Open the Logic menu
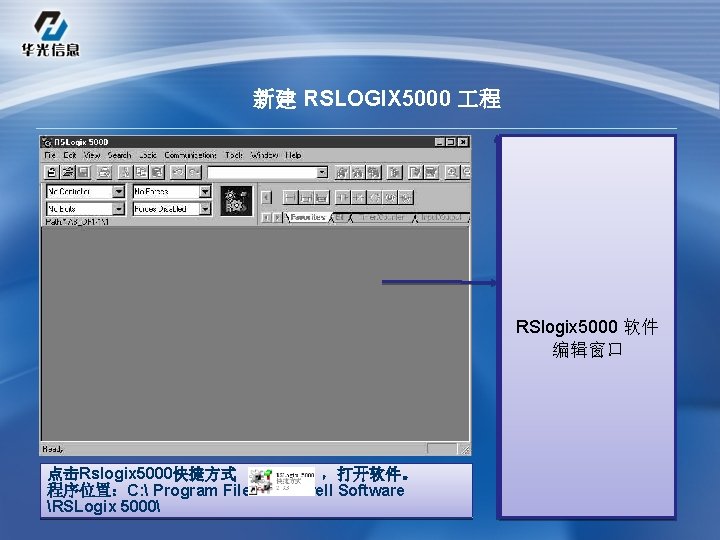The image size is (720, 540). [x=148, y=155]
